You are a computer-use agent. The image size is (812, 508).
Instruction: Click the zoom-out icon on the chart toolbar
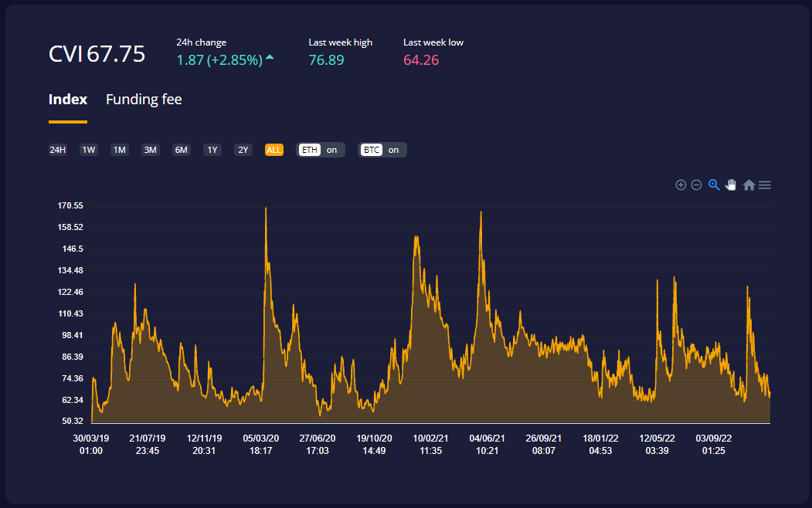(x=697, y=185)
